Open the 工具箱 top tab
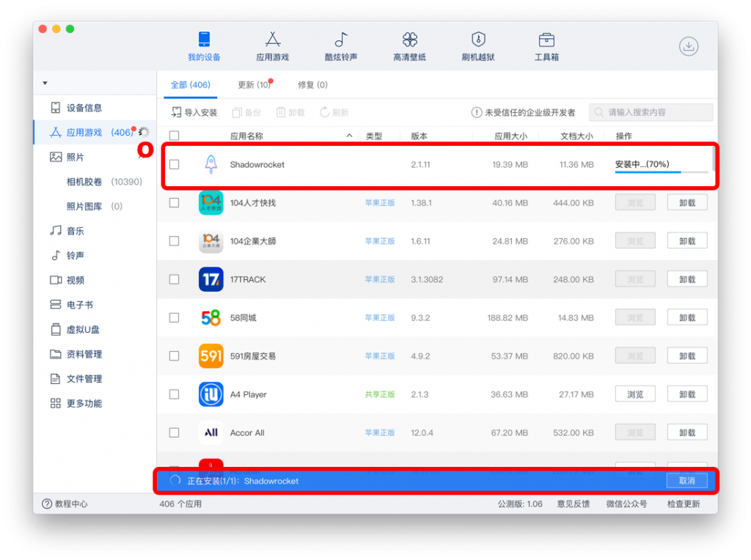Image resolution: width=751 pixels, height=560 pixels. (546, 46)
